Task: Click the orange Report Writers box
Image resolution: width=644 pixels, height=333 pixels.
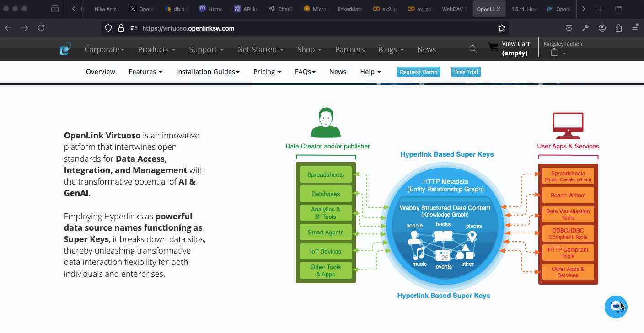Action: click(568, 195)
